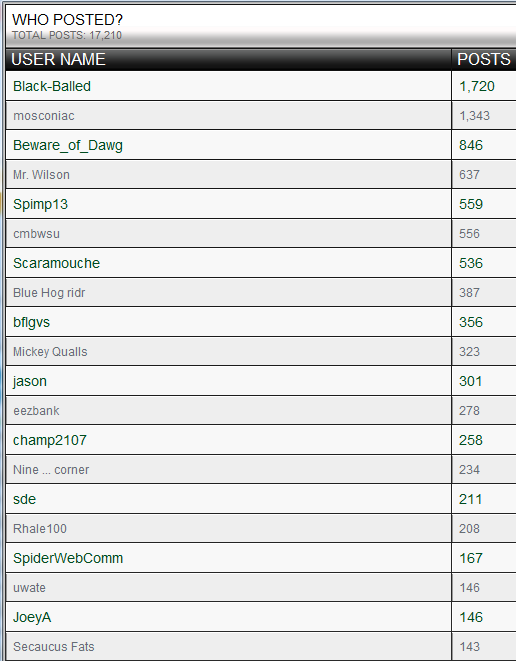This screenshot has height=661, width=516.
Task: View the 1,720 posts by Black-Balled
Action: [x=477, y=86]
